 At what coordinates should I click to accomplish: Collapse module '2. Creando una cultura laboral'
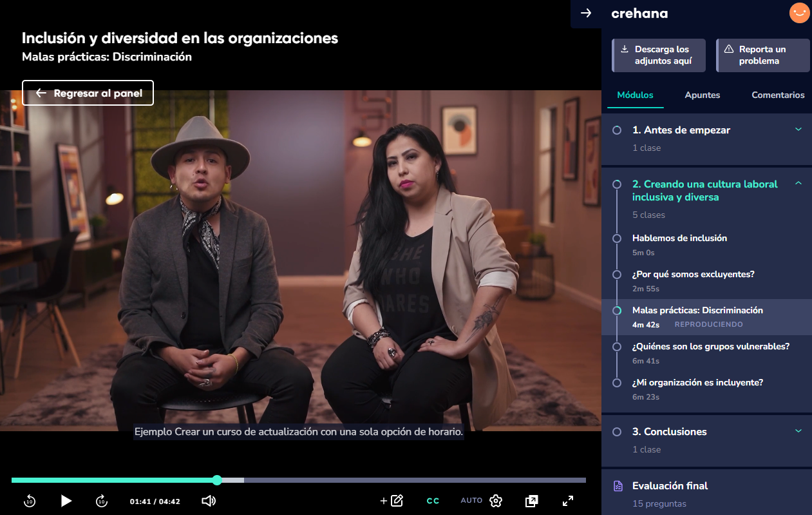coord(799,184)
